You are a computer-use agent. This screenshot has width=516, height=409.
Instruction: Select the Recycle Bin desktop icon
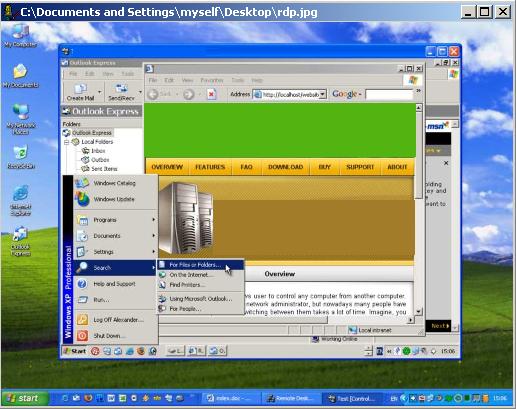pyautogui.click(x=21, y=157)
